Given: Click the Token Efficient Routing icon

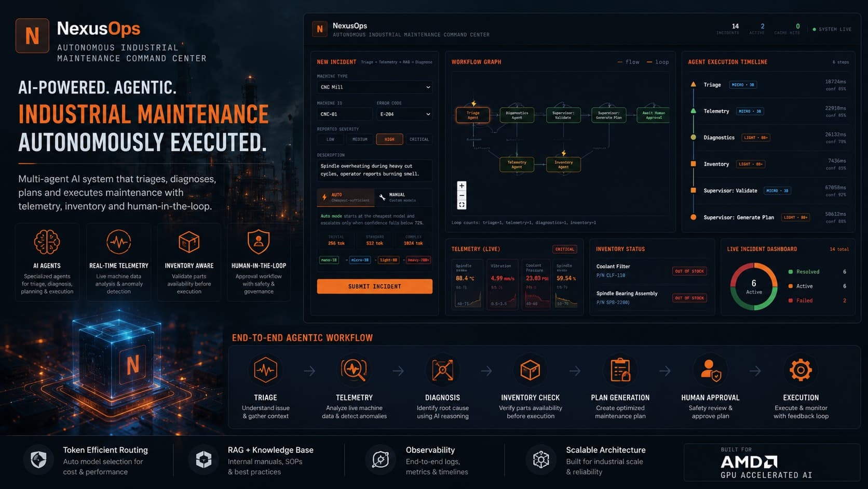Looking at the screenshot, I should click(x=38, y=460).
